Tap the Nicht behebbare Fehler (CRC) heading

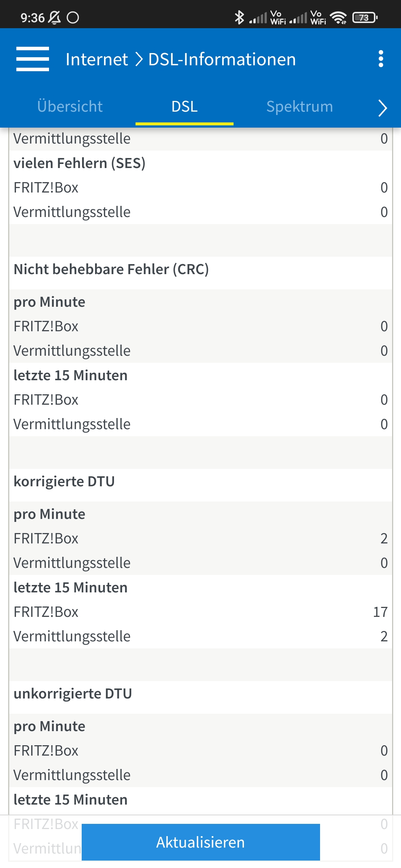pyautogui.click(x=111, y=269)
